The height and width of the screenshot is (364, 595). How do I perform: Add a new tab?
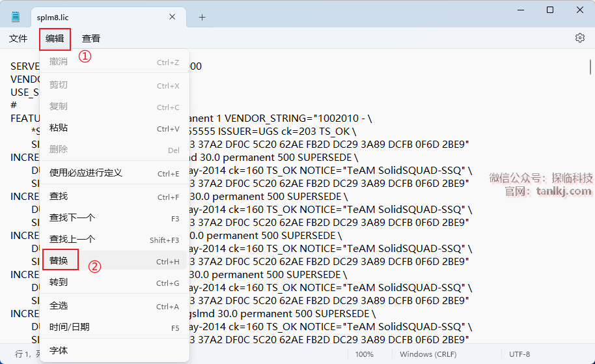[202, 17]
